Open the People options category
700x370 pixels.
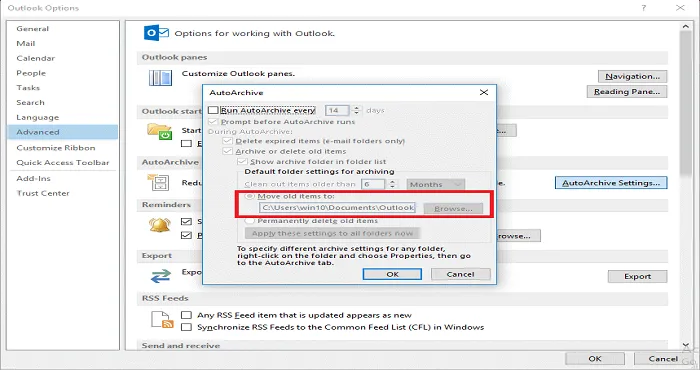point(31,73)
